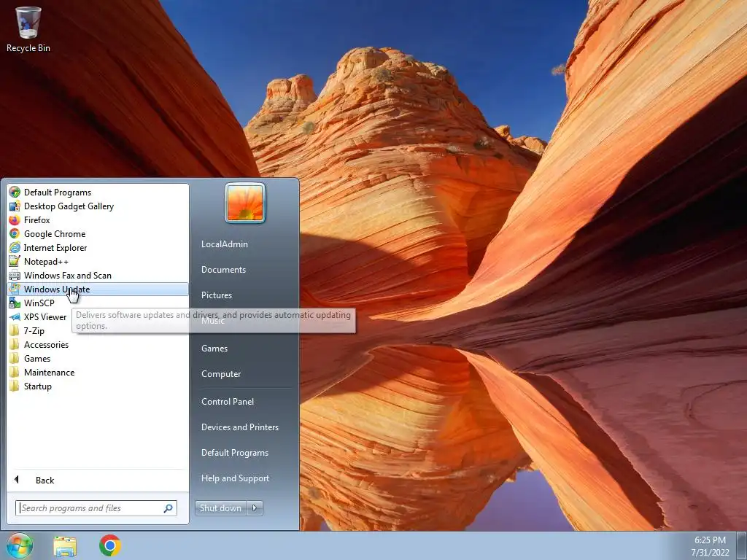Select the 'Desktop Gadget Gallery' text label
This screenshot has width=747, height=560.
[69, 206]
